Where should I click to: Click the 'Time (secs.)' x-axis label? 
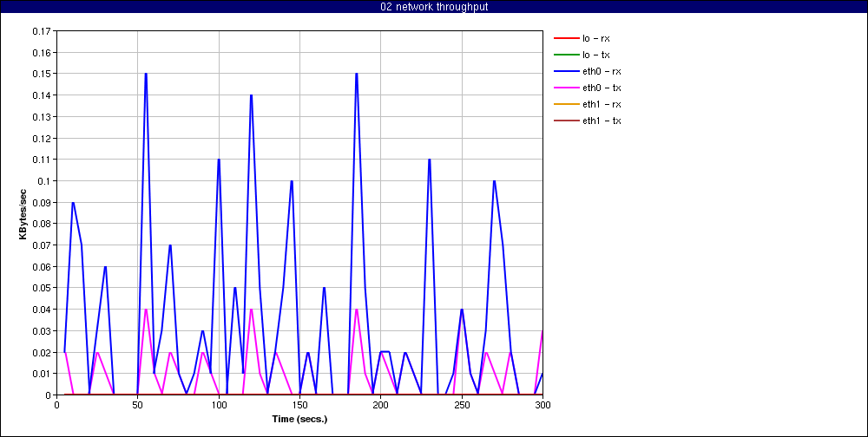(x=299, y=419)
